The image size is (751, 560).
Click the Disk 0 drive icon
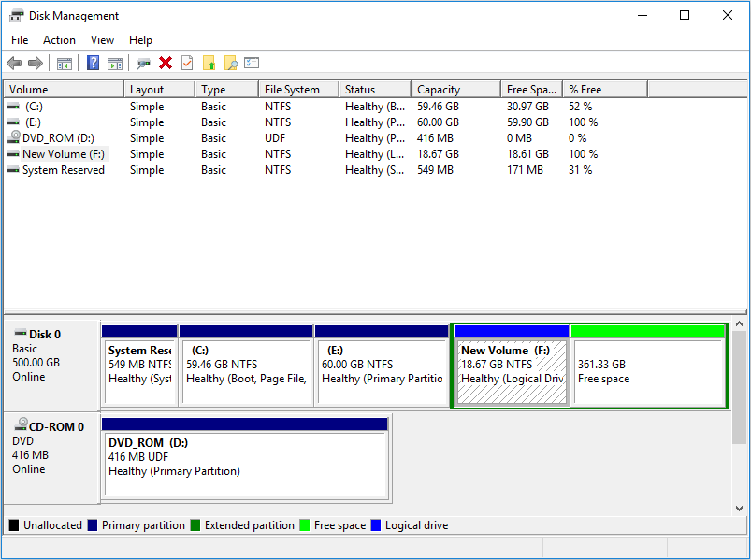[21, 333]
